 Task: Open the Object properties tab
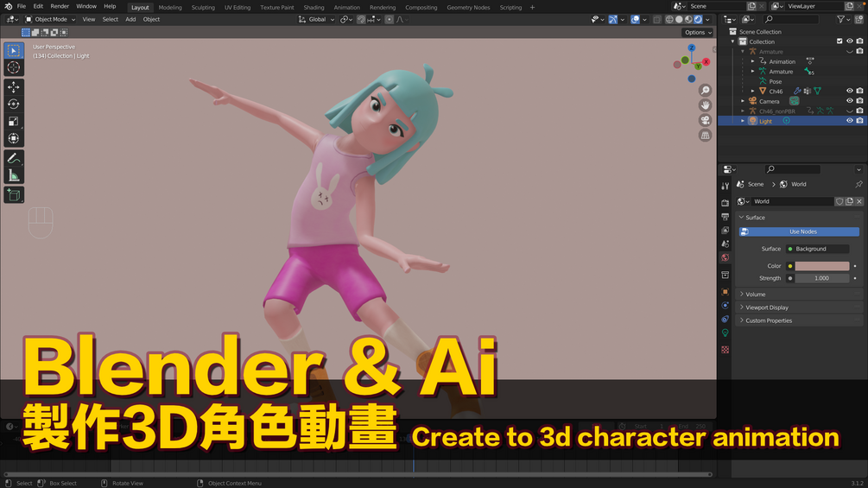pyautogui.click(x=725, y=292)
